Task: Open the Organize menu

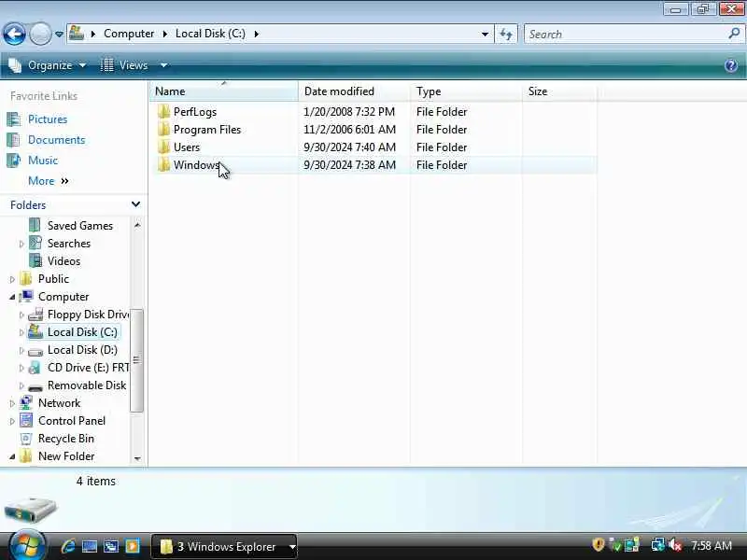Action: [x=48, y=65]
